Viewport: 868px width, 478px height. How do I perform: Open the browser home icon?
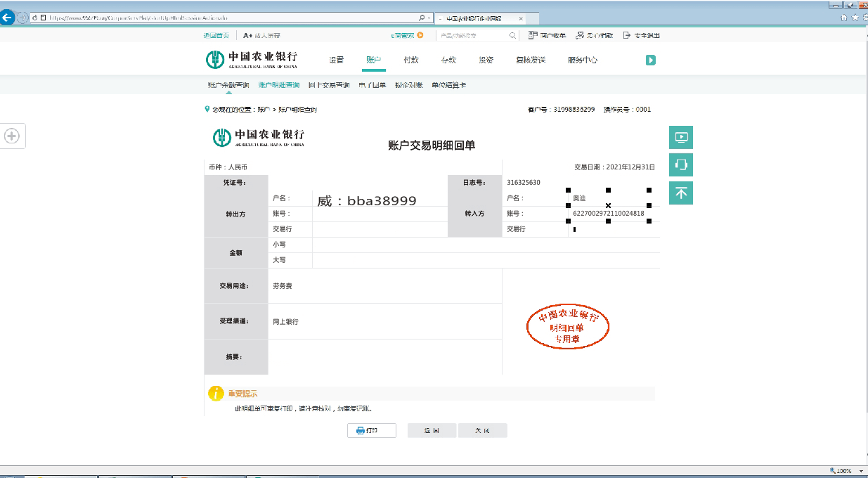click(x=843, y=18)
